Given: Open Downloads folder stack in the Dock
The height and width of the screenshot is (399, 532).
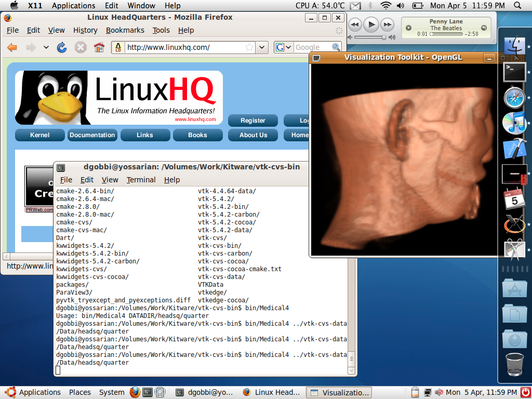Looking at the screenshot, I should coord(515,339).
